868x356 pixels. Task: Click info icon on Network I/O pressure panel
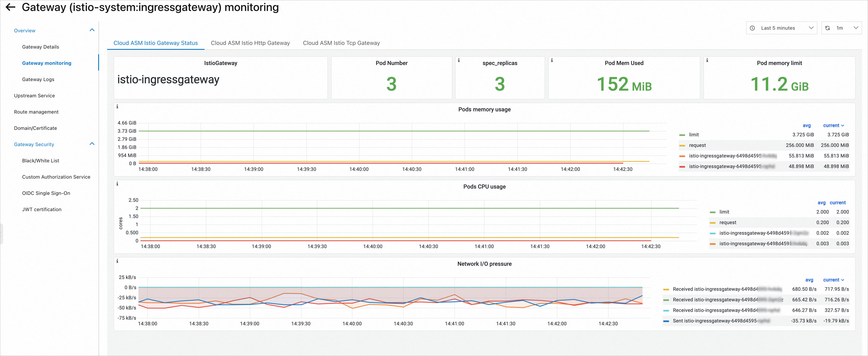tap(117, 261)
